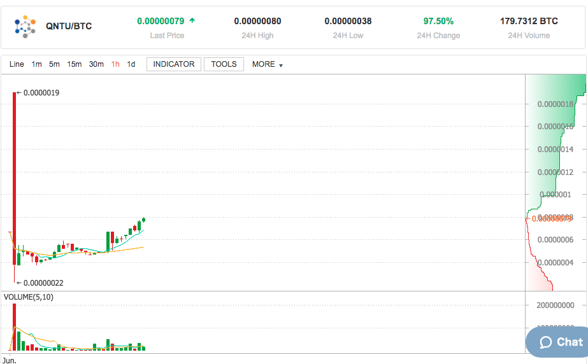The width and height of the screenshot is (588, 364).
Task: Select the 1m interval
Action: pos(36,64)
